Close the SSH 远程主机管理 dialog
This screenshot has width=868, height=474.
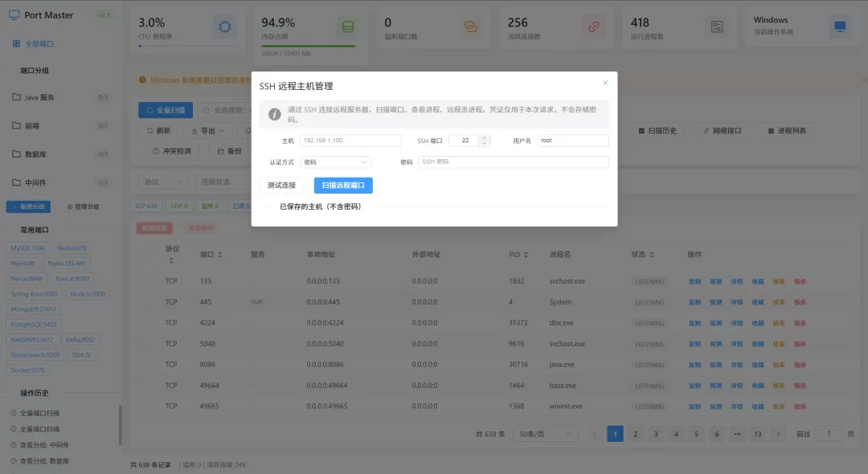click(x=605, y=83)
